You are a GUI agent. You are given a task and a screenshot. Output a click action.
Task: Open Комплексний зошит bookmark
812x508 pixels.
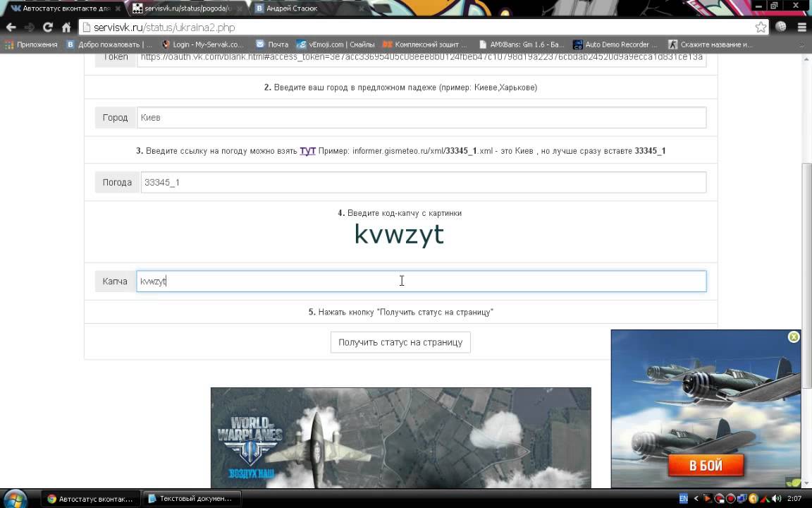coord(424,44)
